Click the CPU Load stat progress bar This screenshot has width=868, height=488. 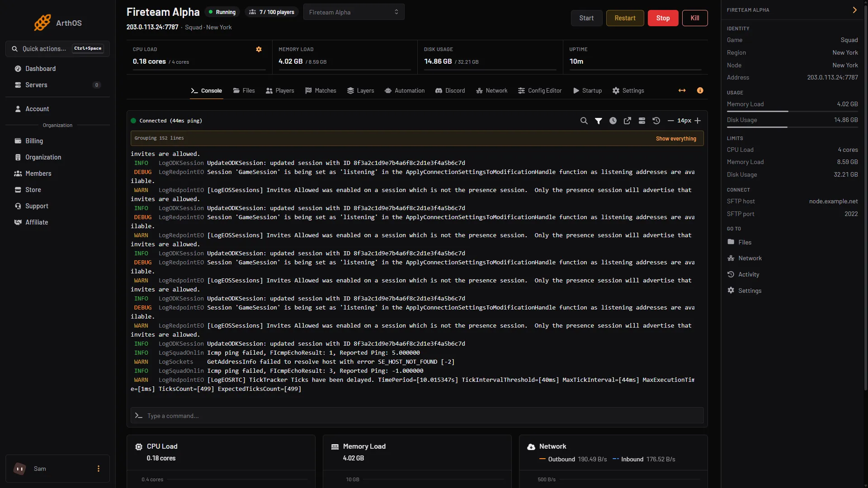[x=199, y=70]
